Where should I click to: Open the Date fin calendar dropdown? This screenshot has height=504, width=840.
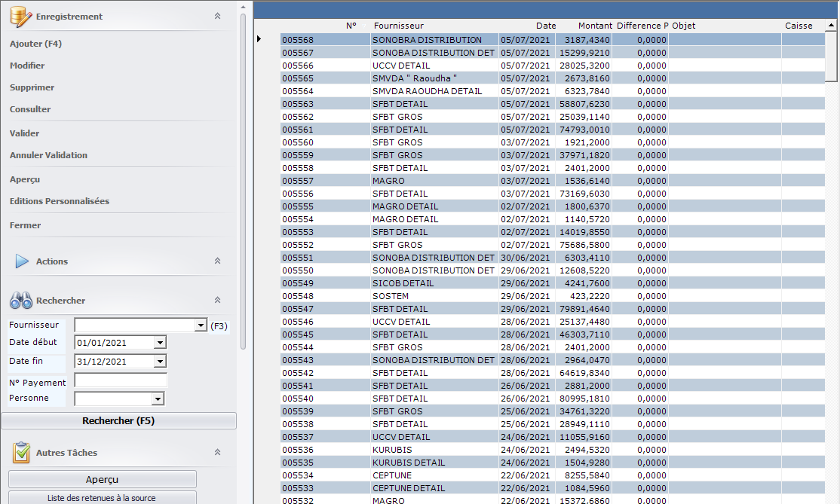160,362
